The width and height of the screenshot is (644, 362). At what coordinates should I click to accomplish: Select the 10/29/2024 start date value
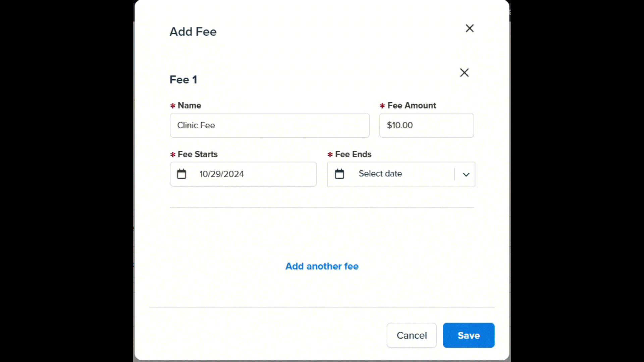(x=222, y=174)
